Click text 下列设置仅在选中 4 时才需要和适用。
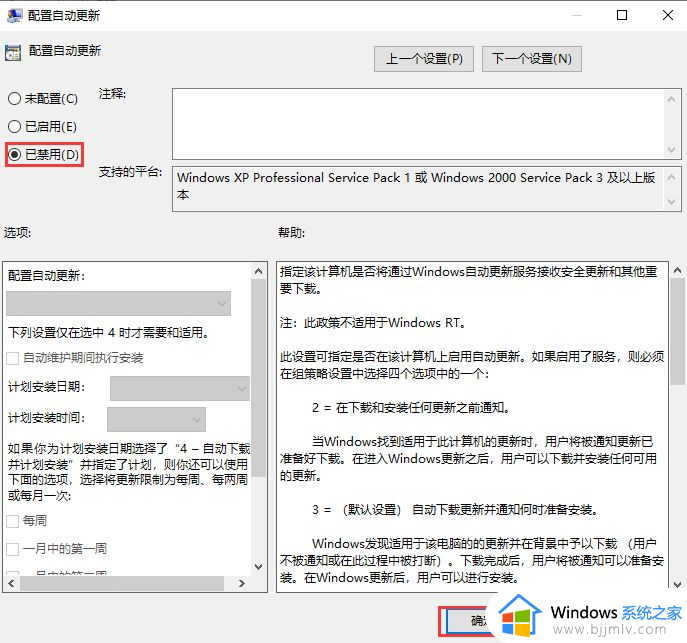This screenshot has width=687, height=643. click(x=109, y=333)
